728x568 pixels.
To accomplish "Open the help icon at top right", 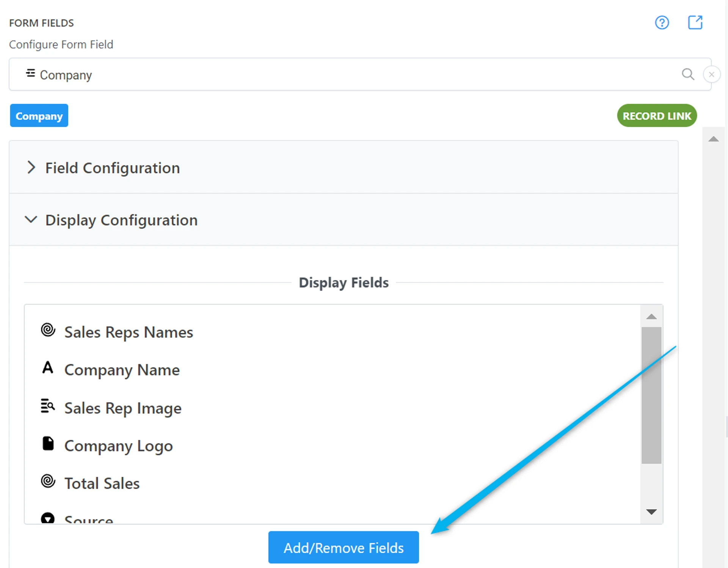I will [x=662, y=23].
